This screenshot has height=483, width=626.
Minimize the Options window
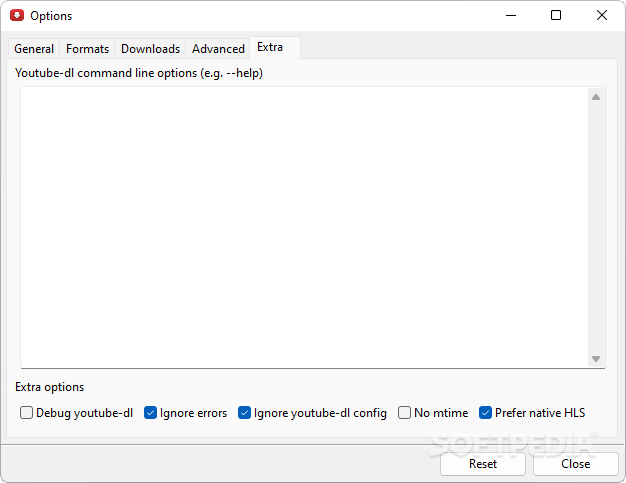(x=511, y=16)
